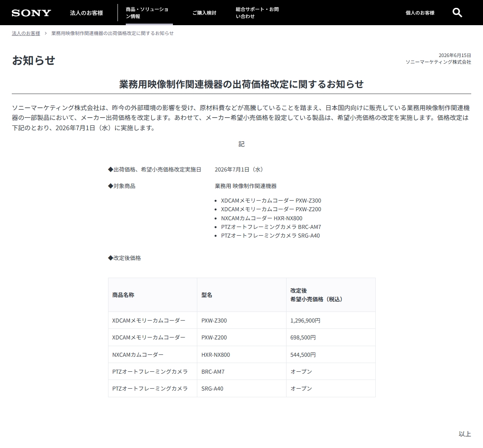Click implementation date value 2026年7月1日（水）

(x=240, y=170)
